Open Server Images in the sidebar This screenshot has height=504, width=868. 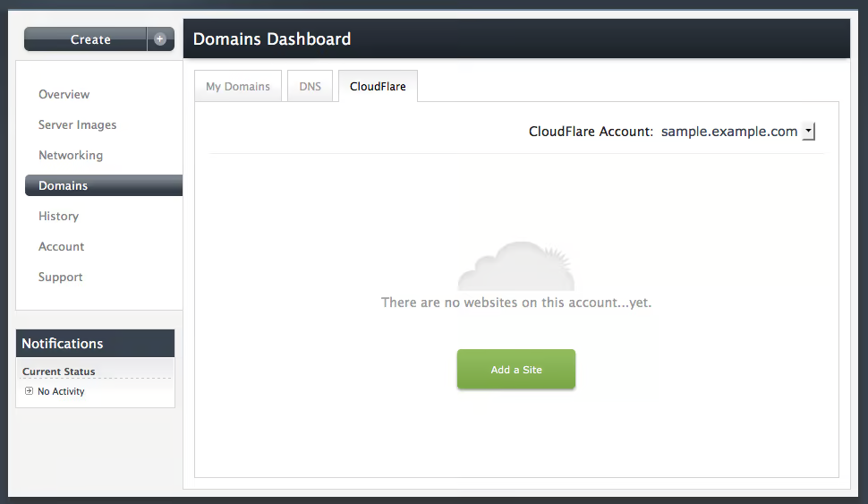78,124
